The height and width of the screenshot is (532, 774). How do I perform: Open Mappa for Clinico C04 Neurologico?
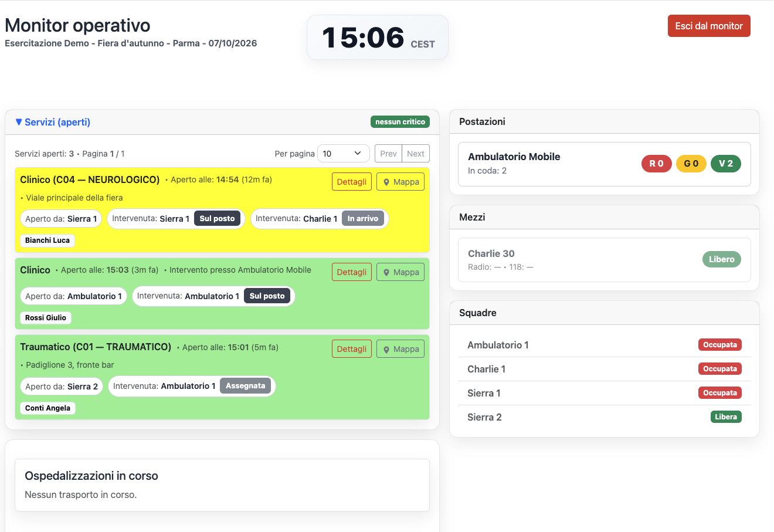400,182
